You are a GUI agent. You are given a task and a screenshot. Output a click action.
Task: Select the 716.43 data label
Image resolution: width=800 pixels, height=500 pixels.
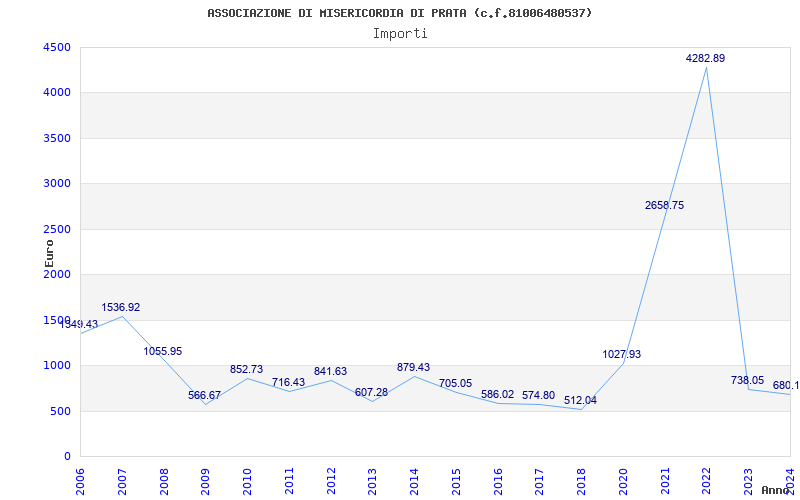point(288,382)
